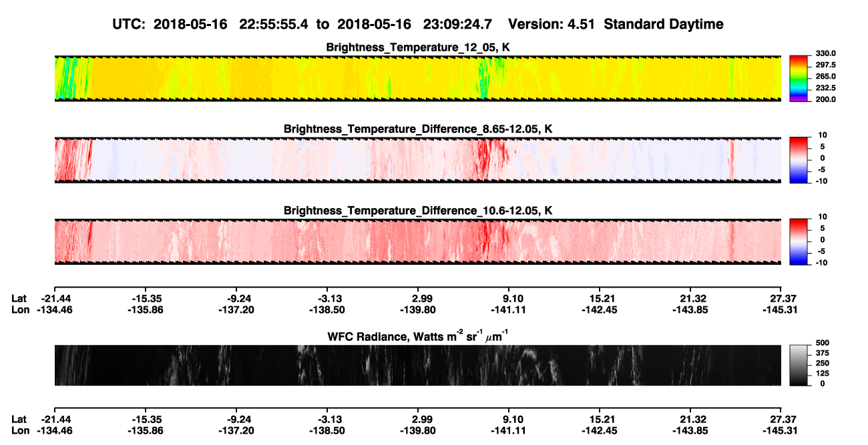Screen dimensions: 868x445
Task: Click the Lon label on axis under 10.6-12.05 panel
Action: (x=20, y=310)
